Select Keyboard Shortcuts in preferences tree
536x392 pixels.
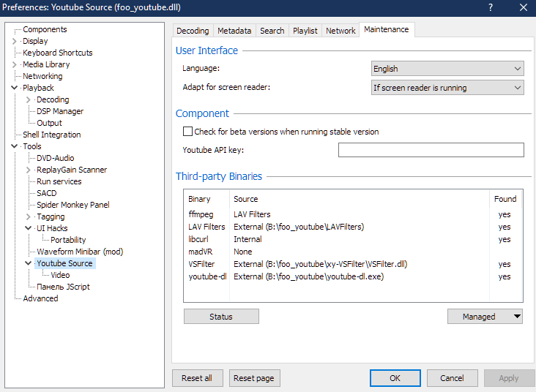point(57,53)
